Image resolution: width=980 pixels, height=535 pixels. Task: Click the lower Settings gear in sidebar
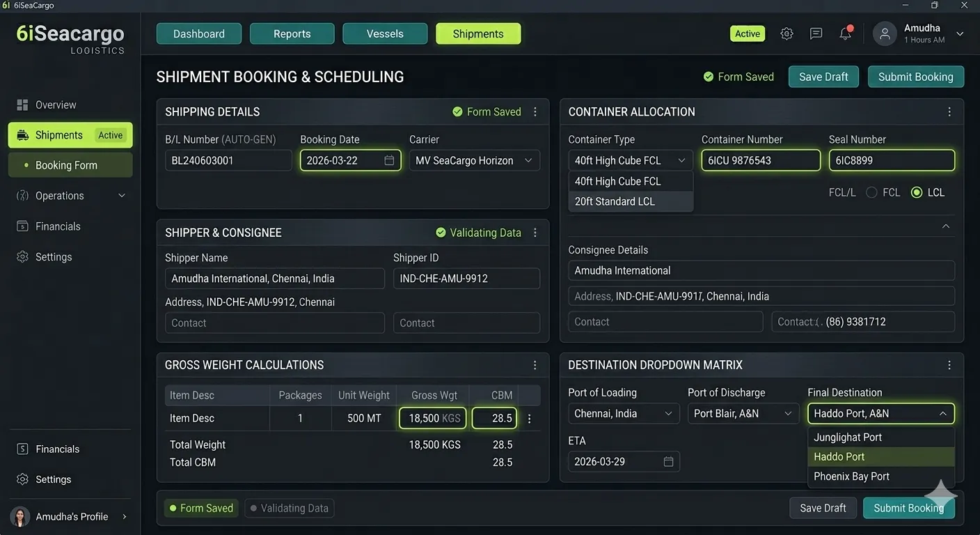(x=22, y=480)
